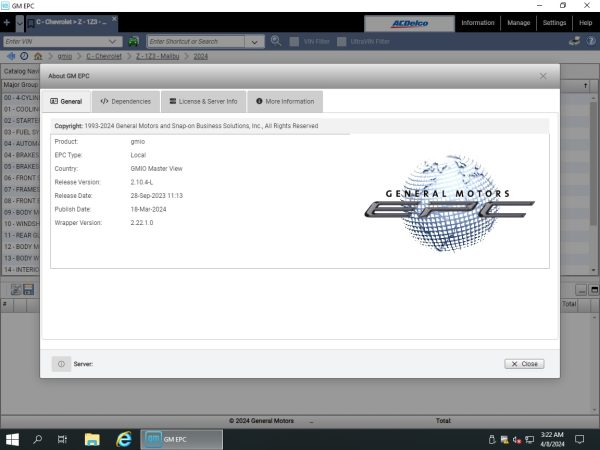Viewport: 600px width, 450px height.
Task: Click the Enter Shortcut or Search field
Action: [x=196, y=41]
